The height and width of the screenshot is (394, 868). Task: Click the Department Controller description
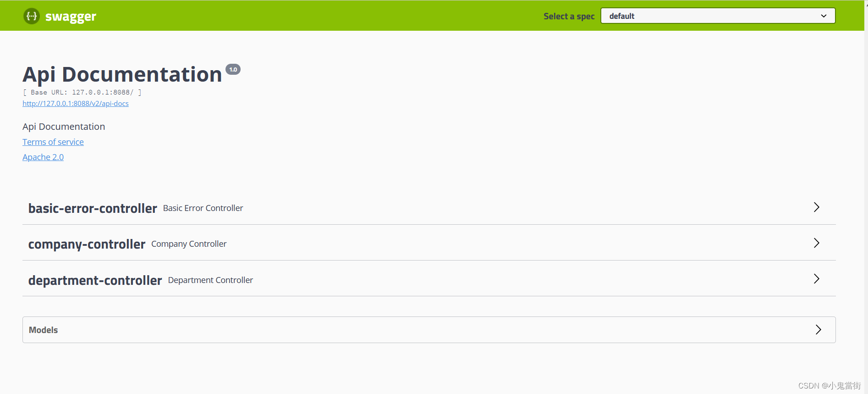click(210, 280)
